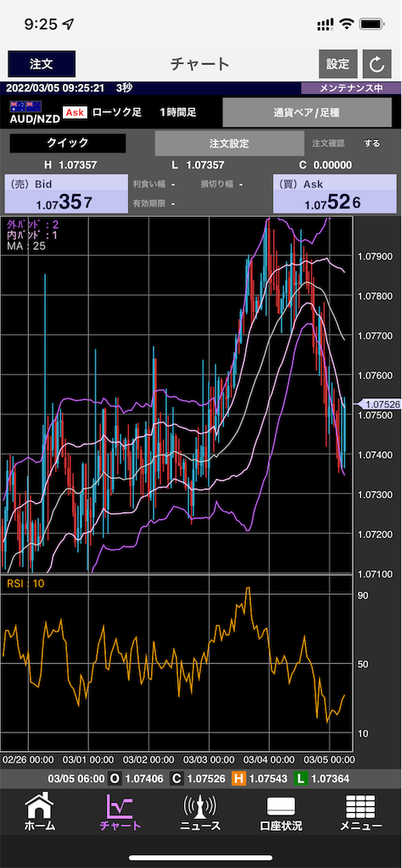The height and width of the screenshot is (868, 402).
Task: Tap the 損切り幅 stop-loss width field
Action: pos(221,184)
